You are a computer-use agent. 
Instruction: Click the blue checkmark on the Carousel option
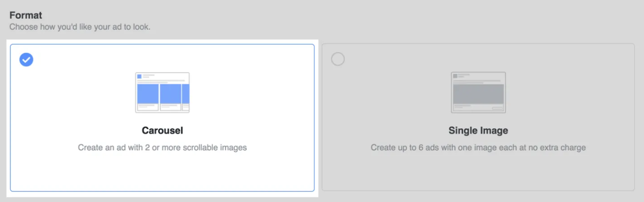point(26,60)
